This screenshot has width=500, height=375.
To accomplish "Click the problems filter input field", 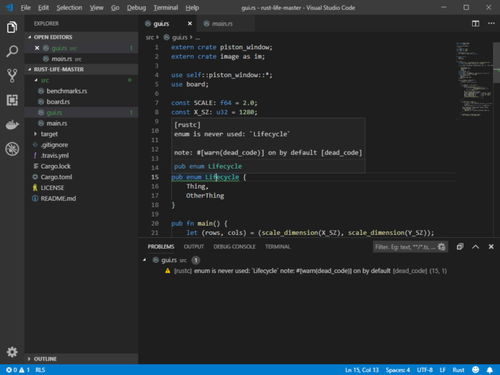I will pos(405,247).
